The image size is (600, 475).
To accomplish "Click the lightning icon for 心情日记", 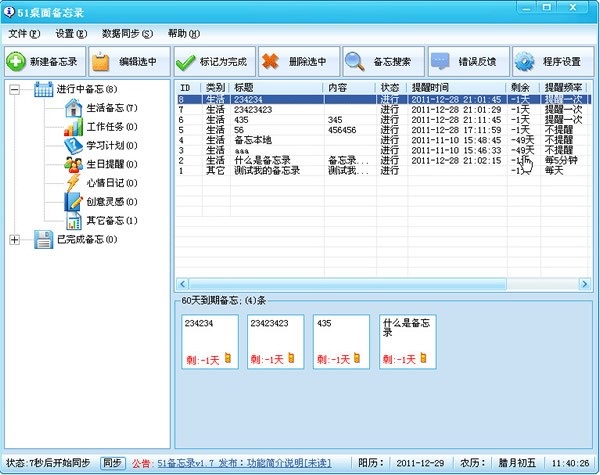I will coord(73,183).
